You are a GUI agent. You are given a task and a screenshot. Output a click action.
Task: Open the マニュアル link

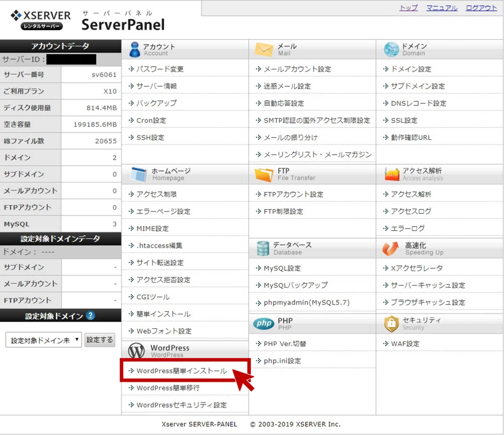(442, 8)
